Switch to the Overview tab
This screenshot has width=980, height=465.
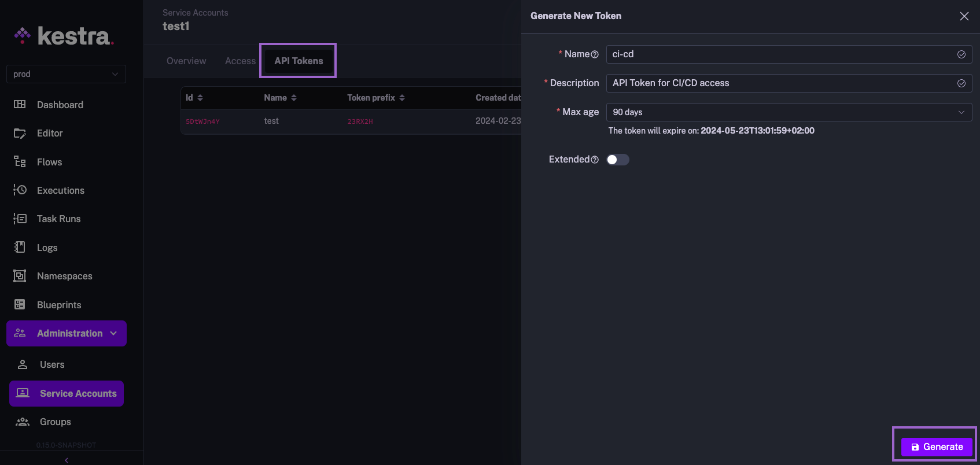186,61
